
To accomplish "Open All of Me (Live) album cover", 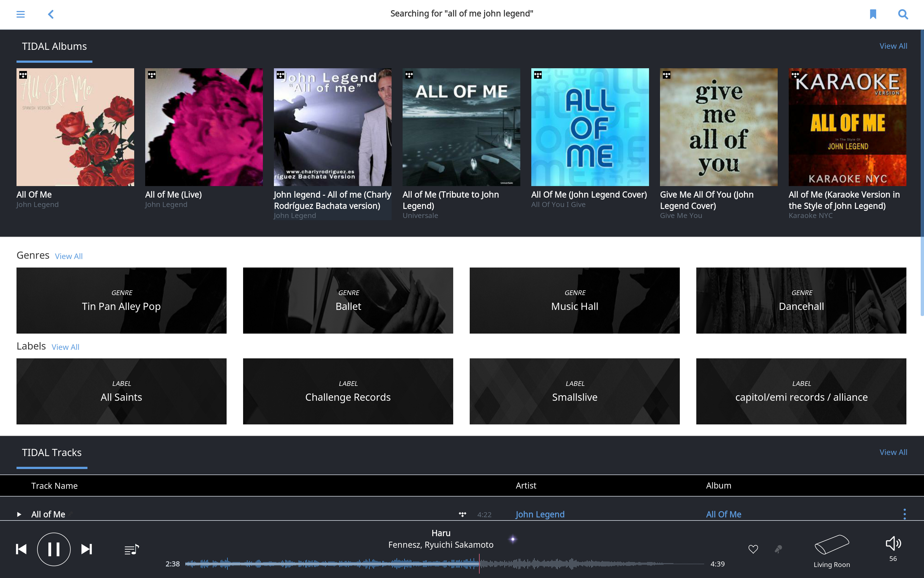I will click(204, 127).
